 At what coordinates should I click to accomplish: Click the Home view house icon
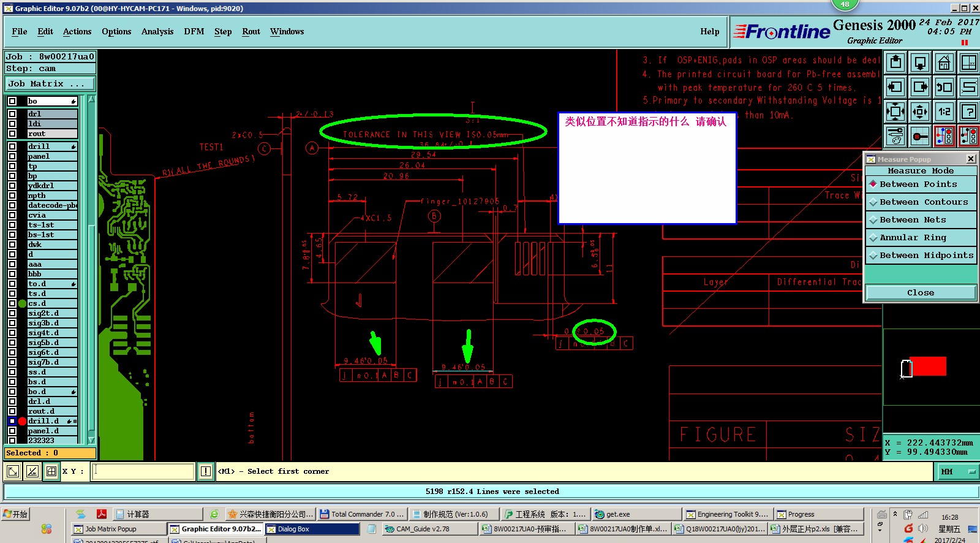pos(944,63)
